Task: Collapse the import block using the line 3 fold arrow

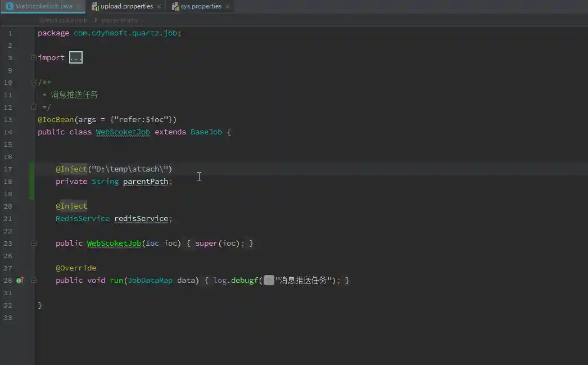Action: tap(33, 56)
